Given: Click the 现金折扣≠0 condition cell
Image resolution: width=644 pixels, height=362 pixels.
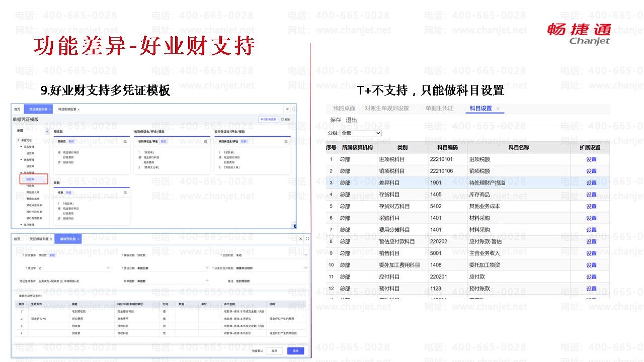Looking at the screenshot, I should click(x=48, y=318).
